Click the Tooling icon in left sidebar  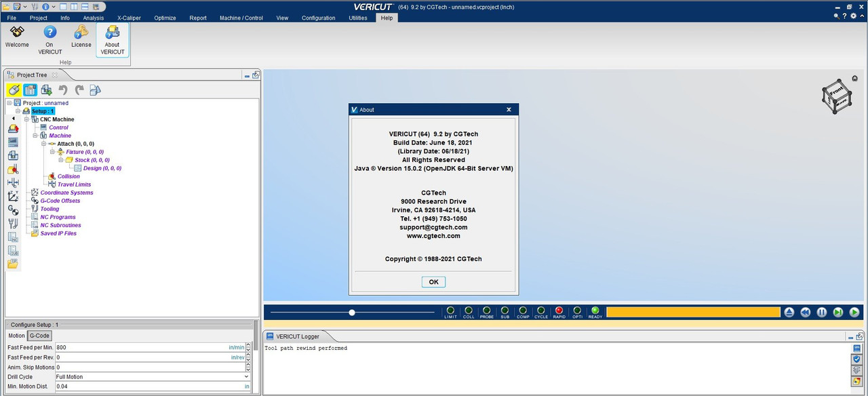pos(13,223)
